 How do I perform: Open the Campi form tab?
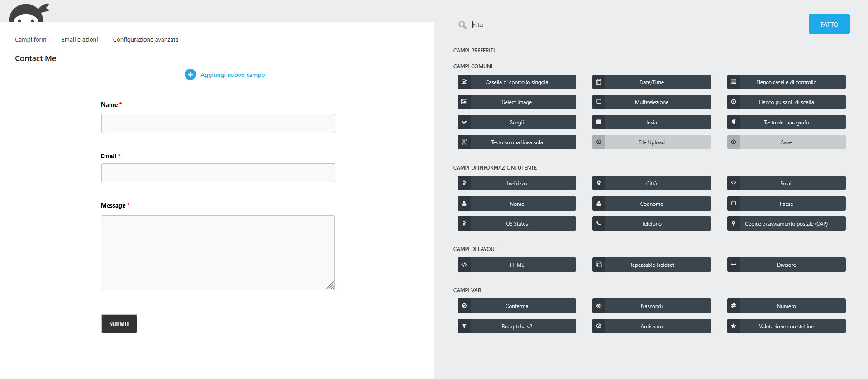point(31,40)
